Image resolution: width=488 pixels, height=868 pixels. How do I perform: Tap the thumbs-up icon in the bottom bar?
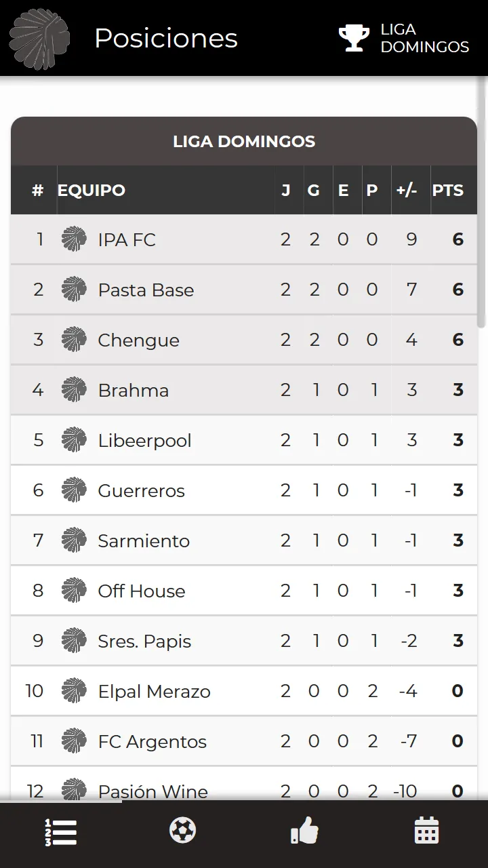304,831
